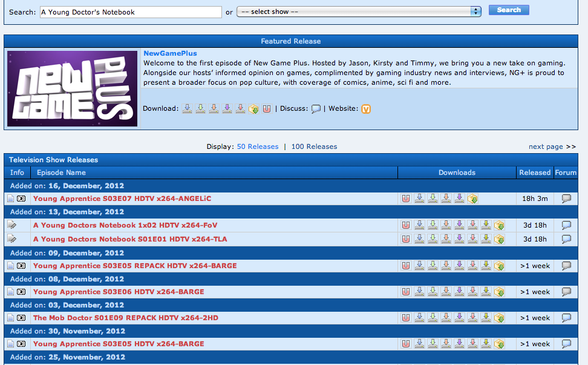Open the orange Website icon for NewGamePlus
588x365 pixels.
click(366, 109)
